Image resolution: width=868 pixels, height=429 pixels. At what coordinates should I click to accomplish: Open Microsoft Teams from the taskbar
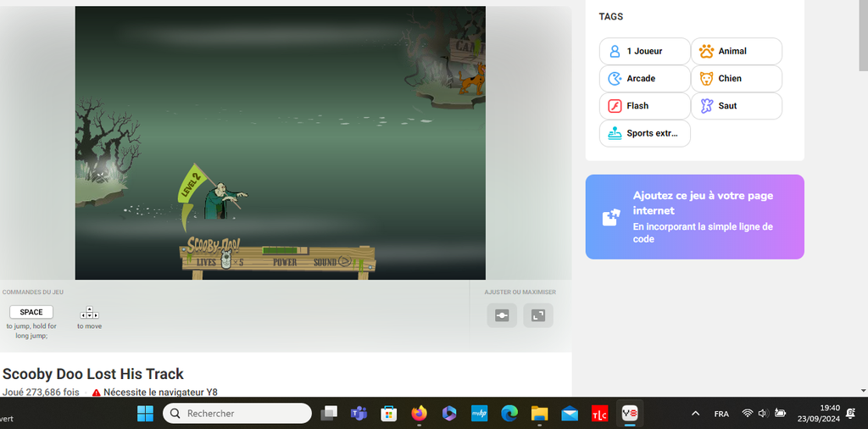click(359, 413)
